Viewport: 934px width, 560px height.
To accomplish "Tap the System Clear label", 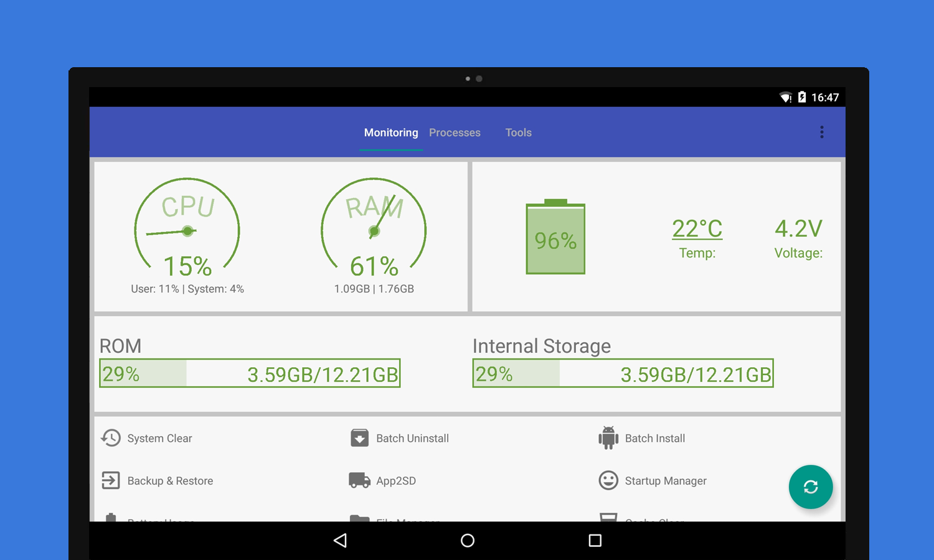I will (x=159, y=439).
